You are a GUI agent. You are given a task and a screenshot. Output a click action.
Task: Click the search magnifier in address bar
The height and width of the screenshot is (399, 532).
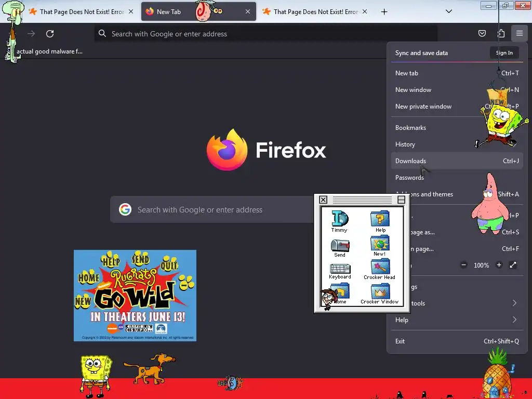[102, 33]
